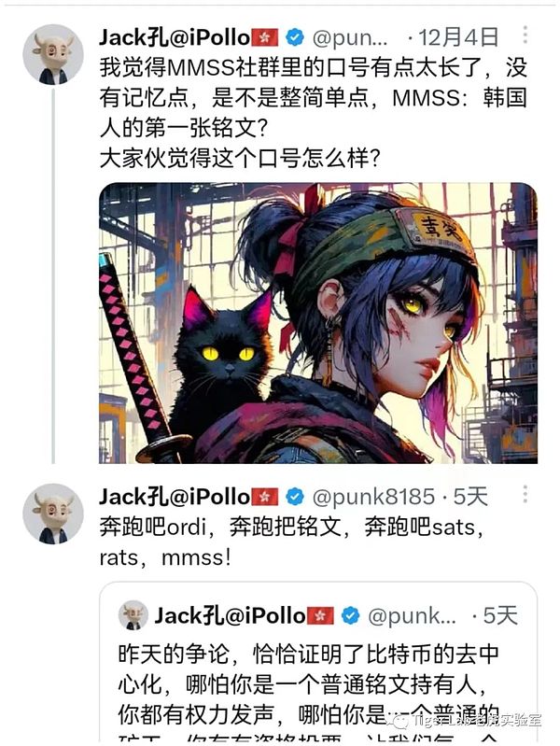Click the 5天 timestamp on the second tweet

pos(470,497)
